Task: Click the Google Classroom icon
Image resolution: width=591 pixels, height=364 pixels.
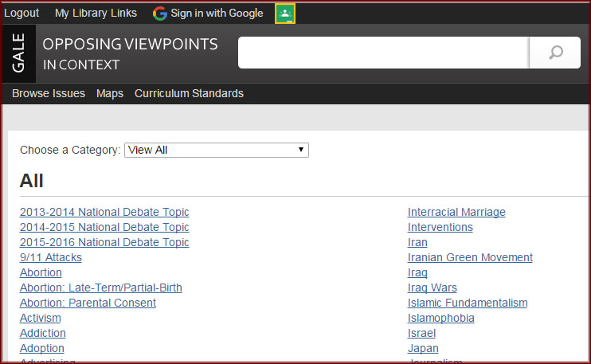Action: (285, 14)
